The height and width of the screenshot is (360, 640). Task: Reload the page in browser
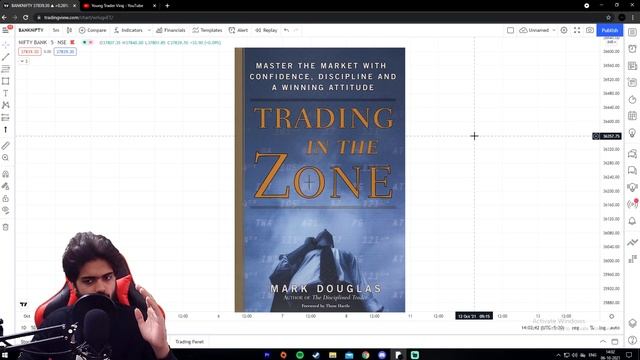(25, 18)
